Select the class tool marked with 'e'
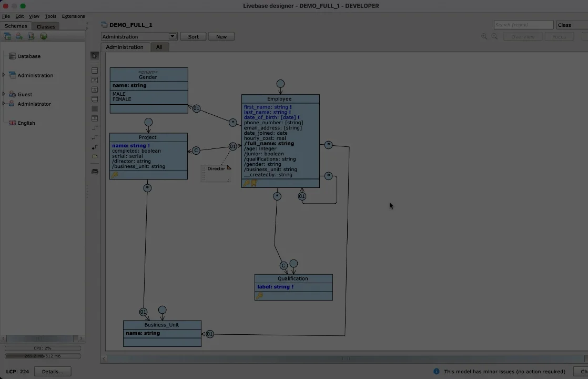Image resolution: width=588 pixels, height=379 pixels. (95, 80)
